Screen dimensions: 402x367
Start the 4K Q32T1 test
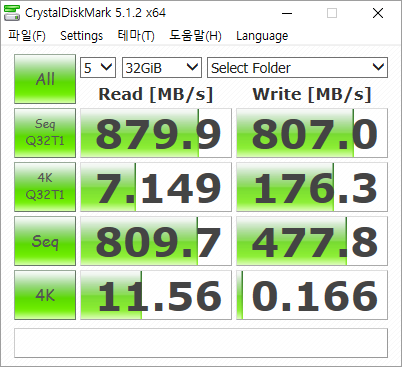(x=45, y=187)
